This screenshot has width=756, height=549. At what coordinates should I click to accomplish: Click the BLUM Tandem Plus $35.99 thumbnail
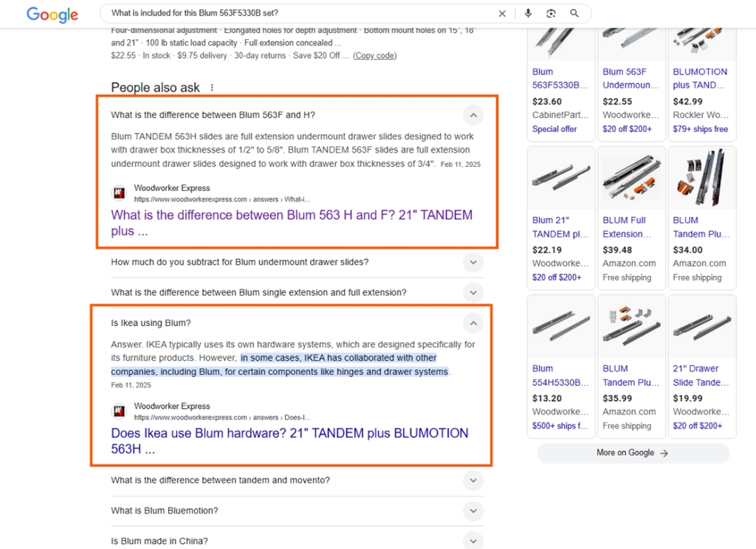click(x=632, y=326)
